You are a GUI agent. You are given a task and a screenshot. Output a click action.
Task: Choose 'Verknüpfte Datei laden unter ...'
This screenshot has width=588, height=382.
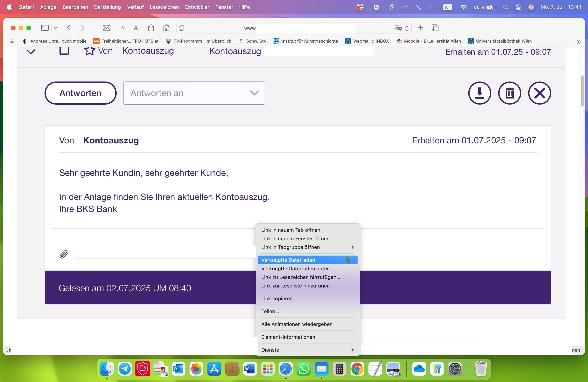click(297, 269)
